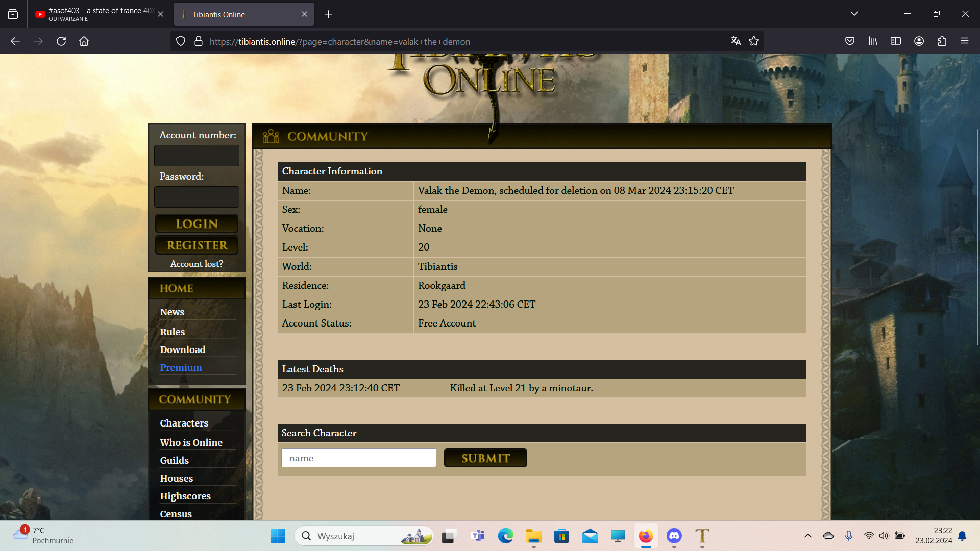
Task: Open the Firefox library bookshelf icon
Action: (873, 41)
